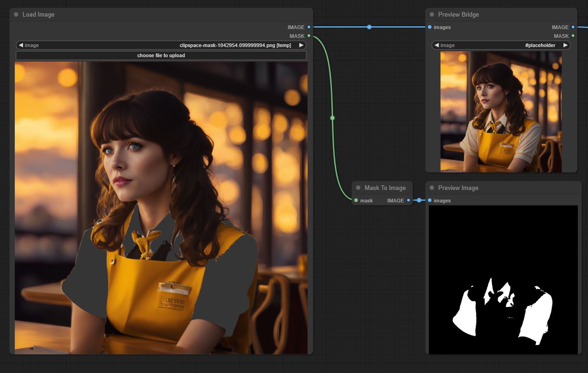Click the choose file to upload button
Viewport: 588px width, 373px height.
(x=161, y=55)
